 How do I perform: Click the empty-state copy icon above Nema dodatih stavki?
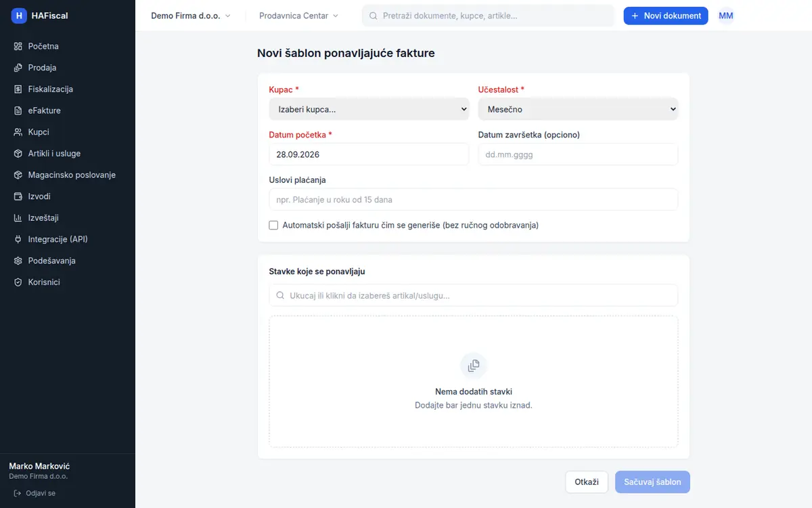(x=474, y=365)
